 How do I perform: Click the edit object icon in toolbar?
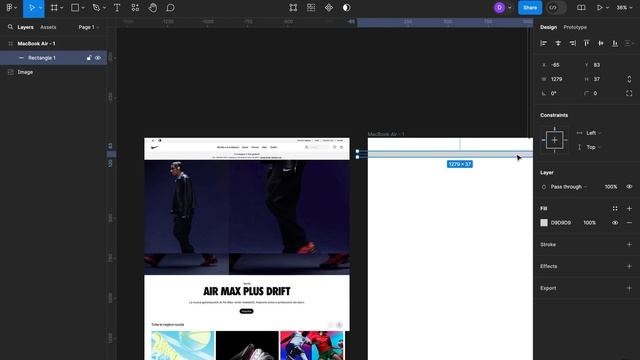tap(293, 8)
